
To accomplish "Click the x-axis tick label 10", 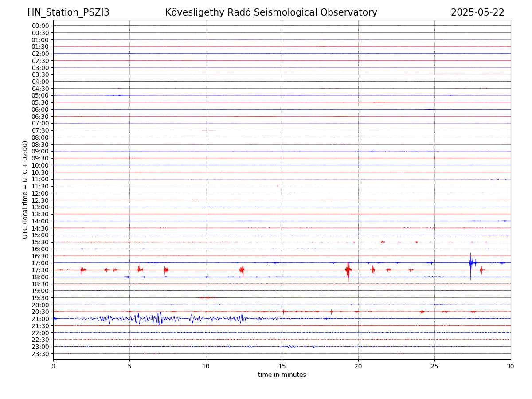I will click(206, 366).
